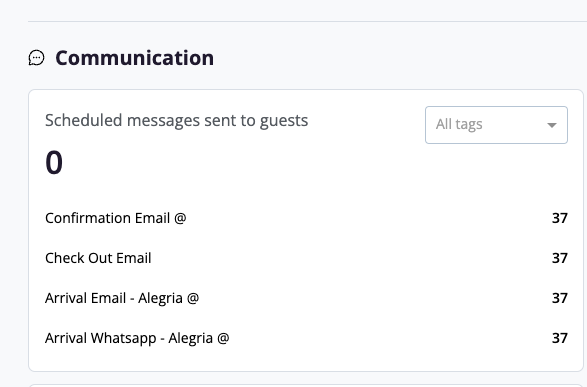
Task: Click the 'All tags' placeholder text
Action: pos(459,124)
